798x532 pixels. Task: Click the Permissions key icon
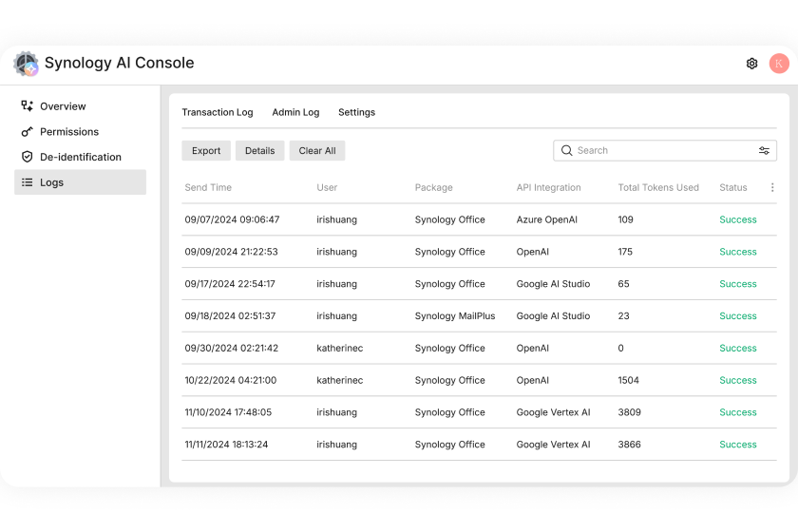click(27, 132)
